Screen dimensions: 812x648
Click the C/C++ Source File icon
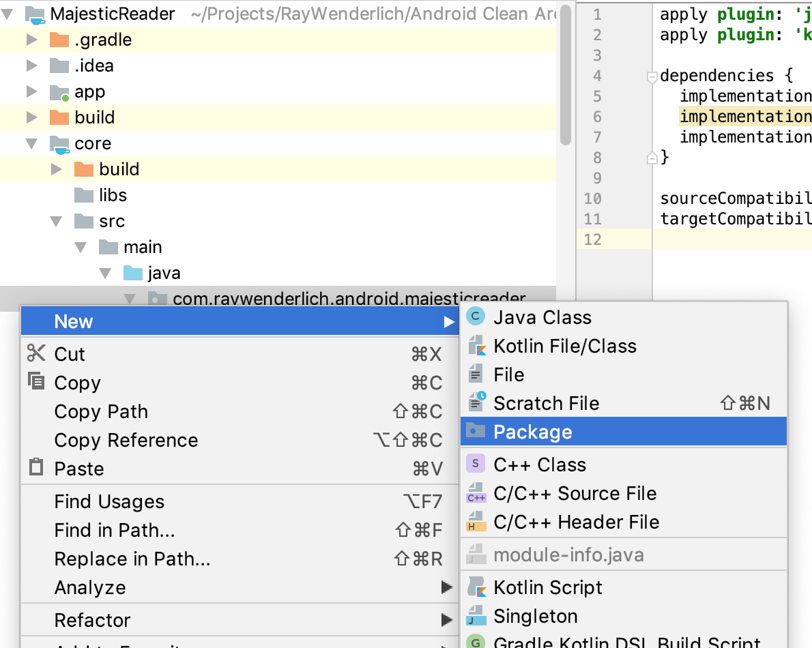[476, 492]
